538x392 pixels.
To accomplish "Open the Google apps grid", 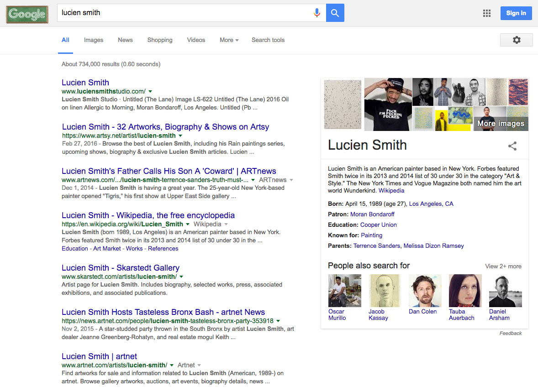I will click(x=486, y=13).
